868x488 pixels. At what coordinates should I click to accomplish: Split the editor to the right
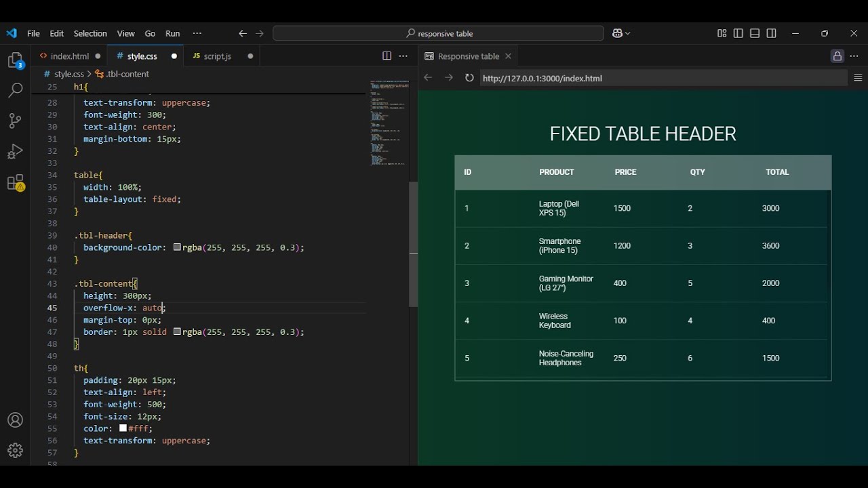pos(387,56)
